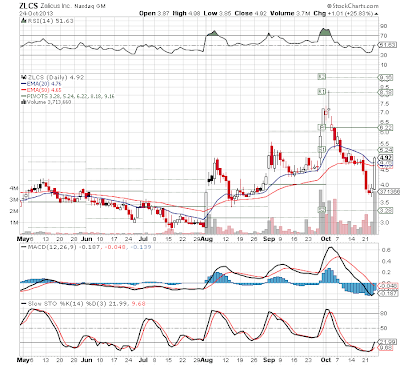Click the candlestick icon beside ZLCS (Daily)

coord(24,77)
